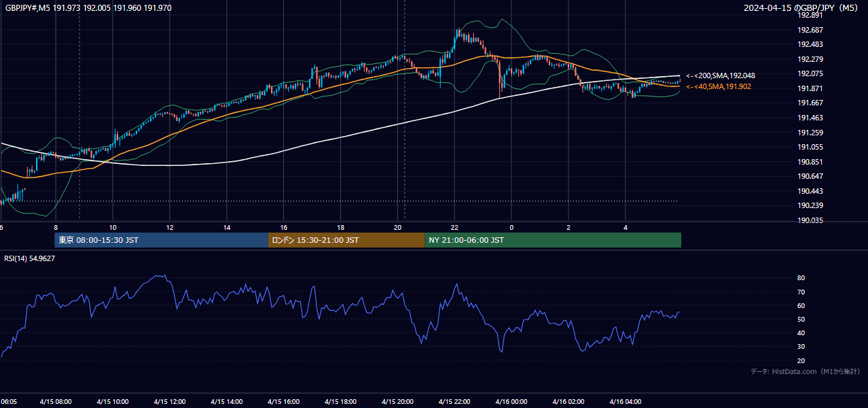Click the HistData.com data source credit
The height and width of the screenshot is (408, 868).
coord(805,371)
